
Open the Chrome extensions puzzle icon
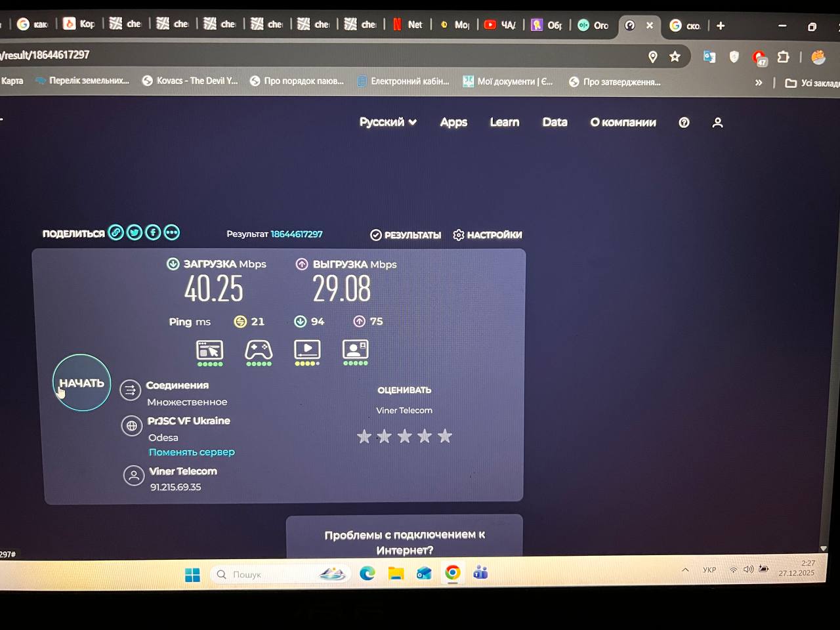coord(783,57)
